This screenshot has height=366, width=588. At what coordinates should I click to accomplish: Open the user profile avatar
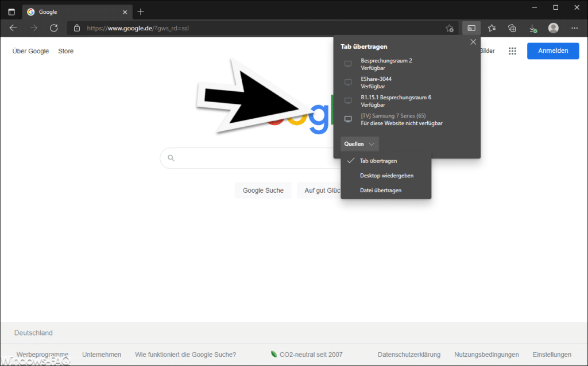tap(554, 28)
